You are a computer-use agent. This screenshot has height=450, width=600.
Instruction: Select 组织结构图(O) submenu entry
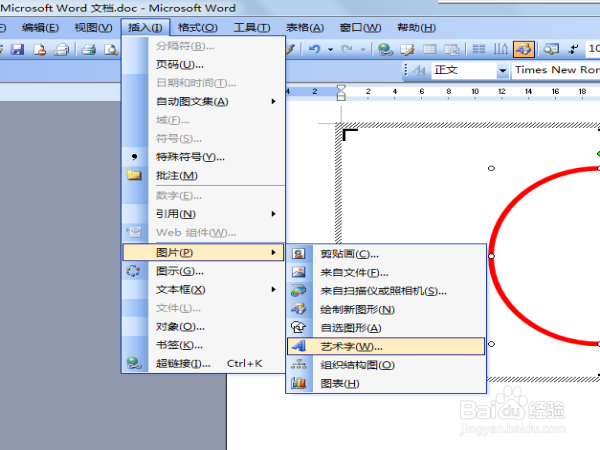pos(386,365)
